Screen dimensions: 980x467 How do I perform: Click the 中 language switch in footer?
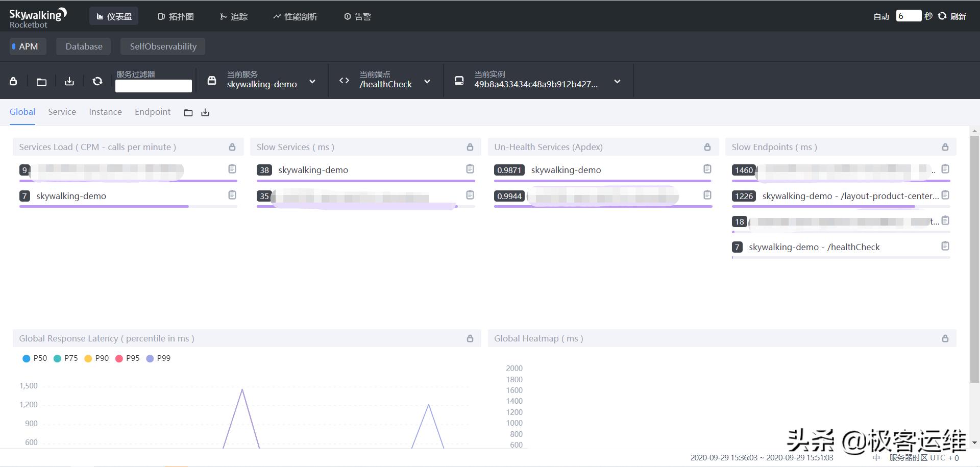[876, 458]
